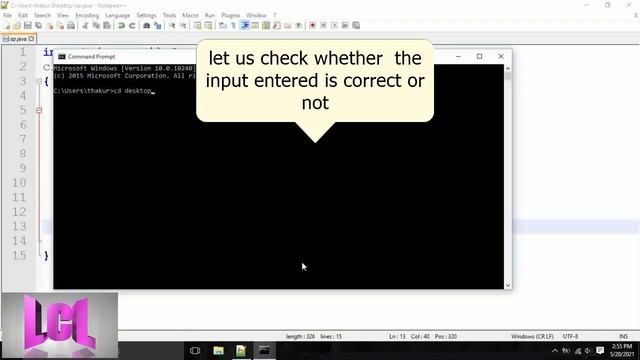Screen dimensions: 640x360
Task: Open the Macro menu
Action: tap(190, 16)
